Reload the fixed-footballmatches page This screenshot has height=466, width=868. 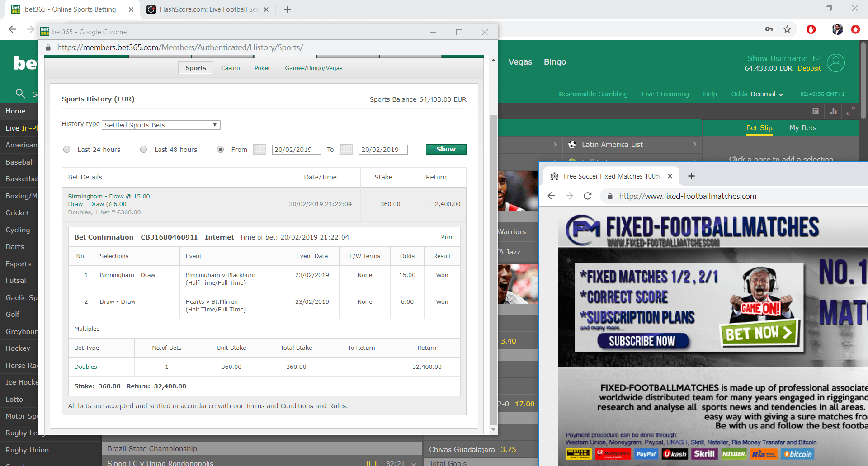[x=588, y=196]
